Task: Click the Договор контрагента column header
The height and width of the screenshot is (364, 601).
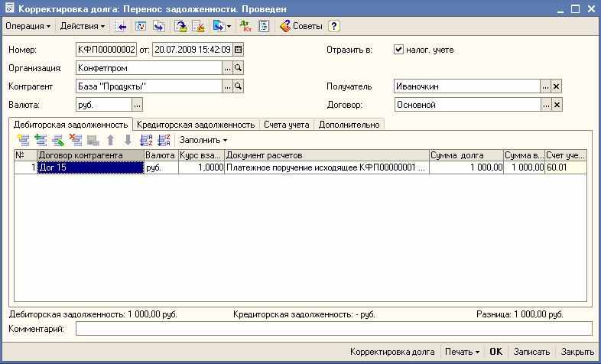Action: tap(90, 155)
